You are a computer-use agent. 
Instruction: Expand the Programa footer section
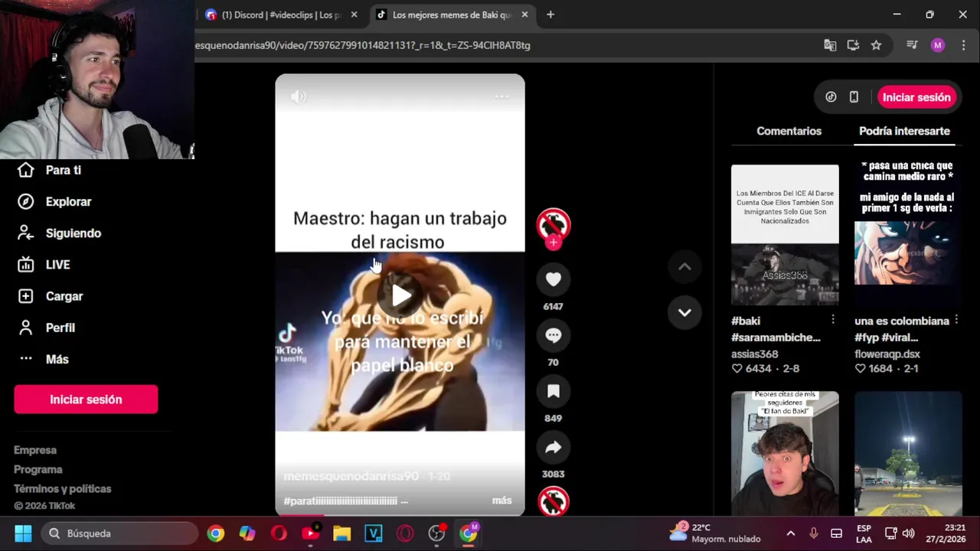(38, 469)
